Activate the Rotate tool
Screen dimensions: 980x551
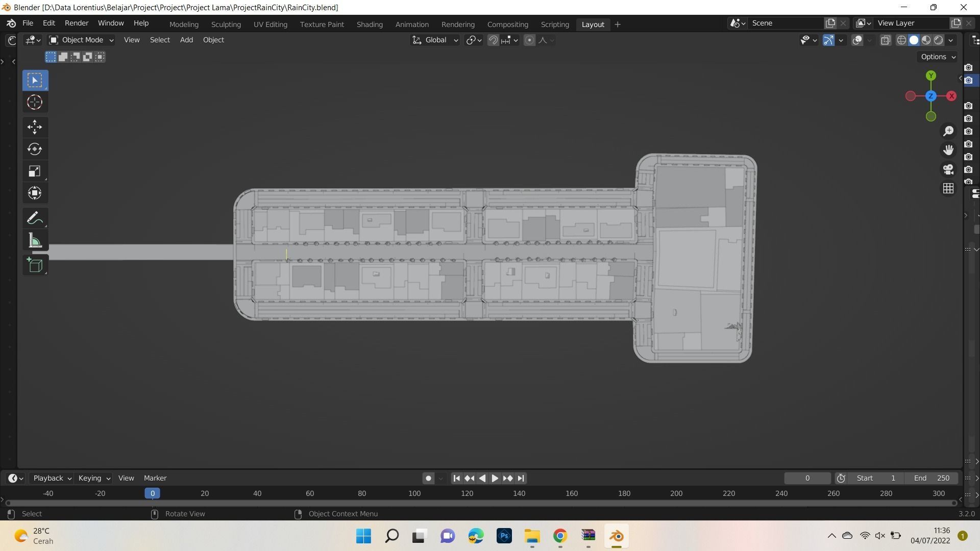click(35, 149)
